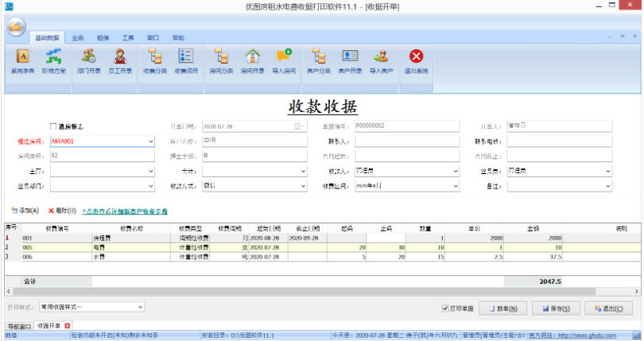Expand the 备注 dropdown
This screenshot has height=341, width=644.
pyautogui.click(x=608, y=186)
